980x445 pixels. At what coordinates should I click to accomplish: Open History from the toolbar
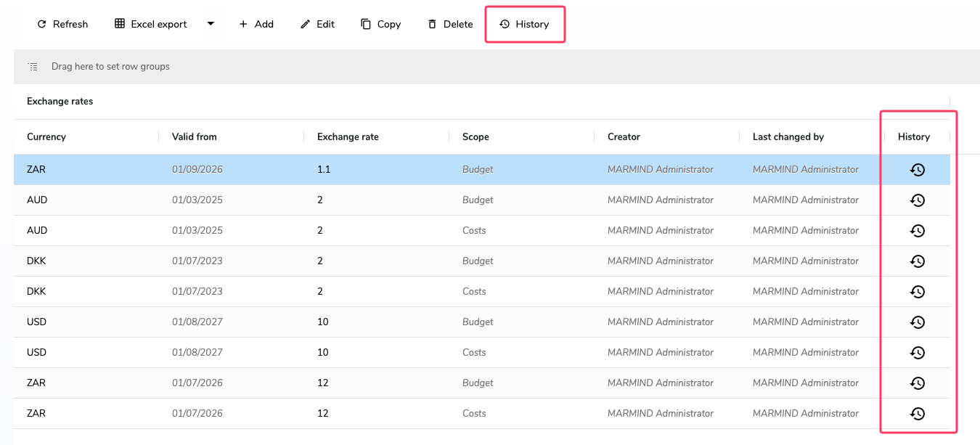point(524,24)
